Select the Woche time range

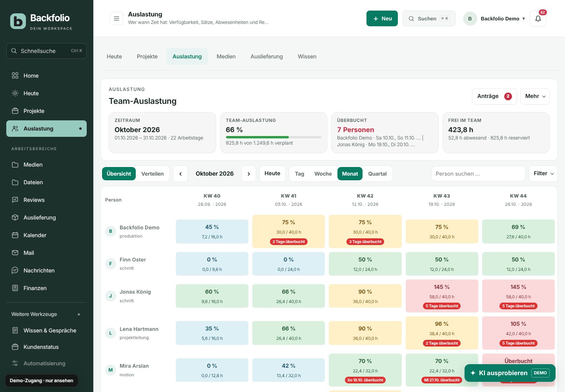click(323, 174)
